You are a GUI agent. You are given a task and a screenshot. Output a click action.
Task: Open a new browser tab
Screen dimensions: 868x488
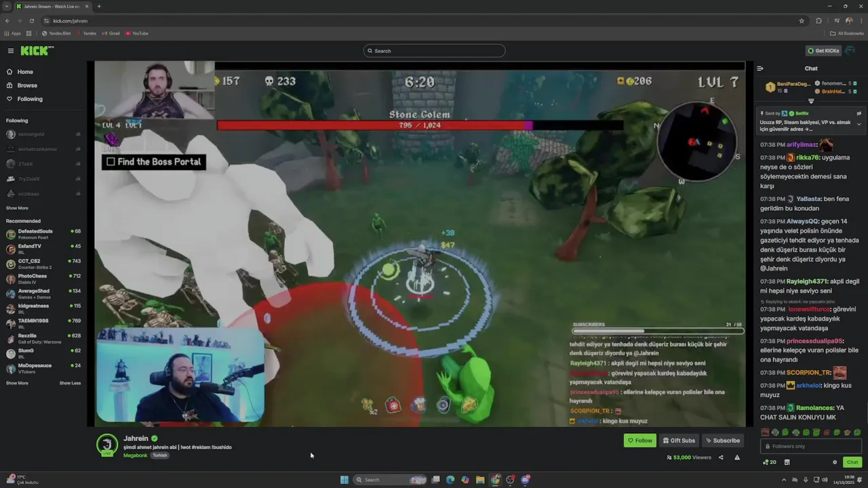[x=99, y=6]
